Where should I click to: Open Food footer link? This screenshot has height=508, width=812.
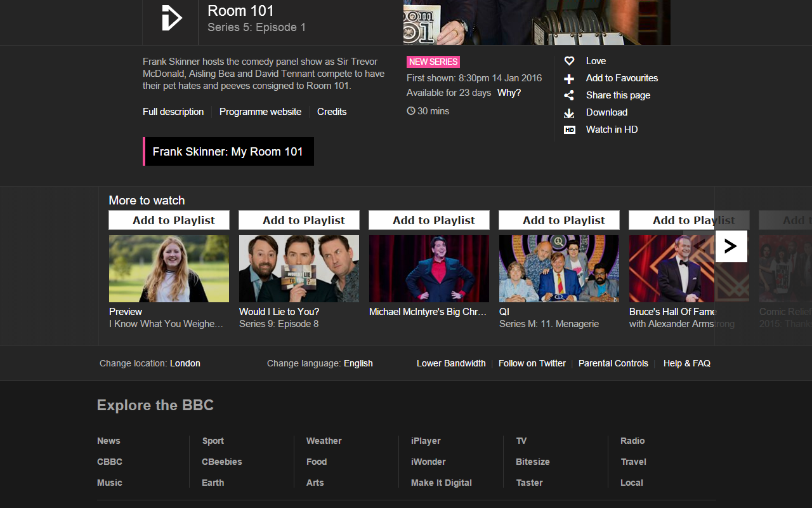317,462
